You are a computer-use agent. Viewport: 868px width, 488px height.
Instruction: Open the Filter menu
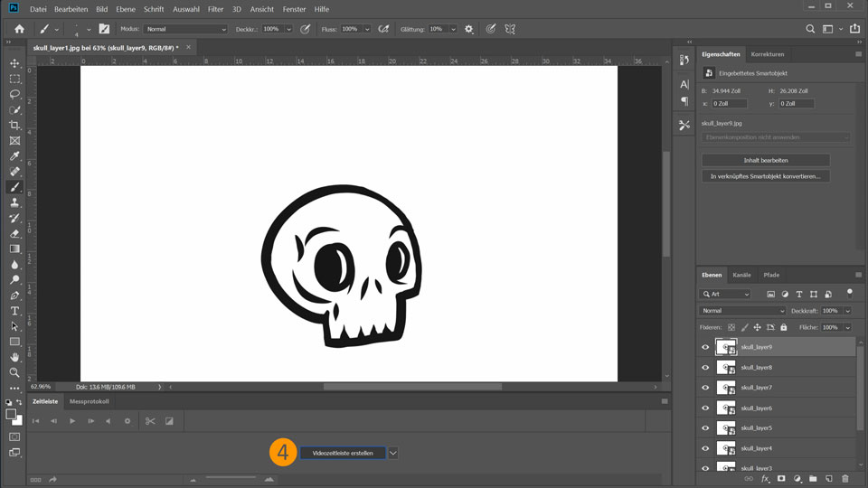215,9
